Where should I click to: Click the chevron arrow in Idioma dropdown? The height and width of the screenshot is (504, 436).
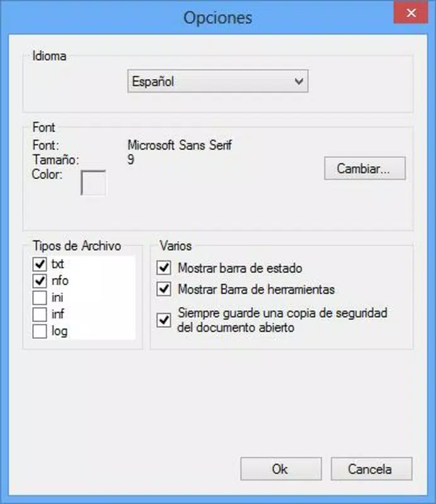(299, 81)
